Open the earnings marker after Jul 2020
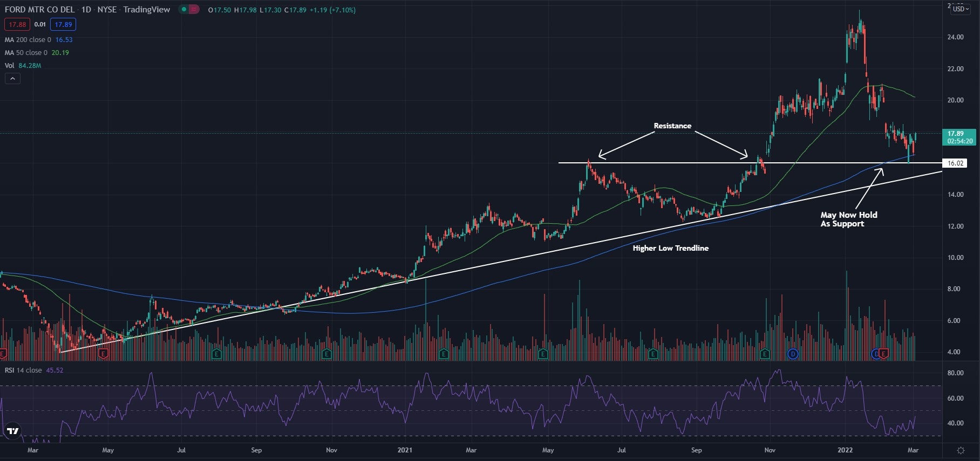980x461 pixels. pyautogui.click(x=216, y=354)
